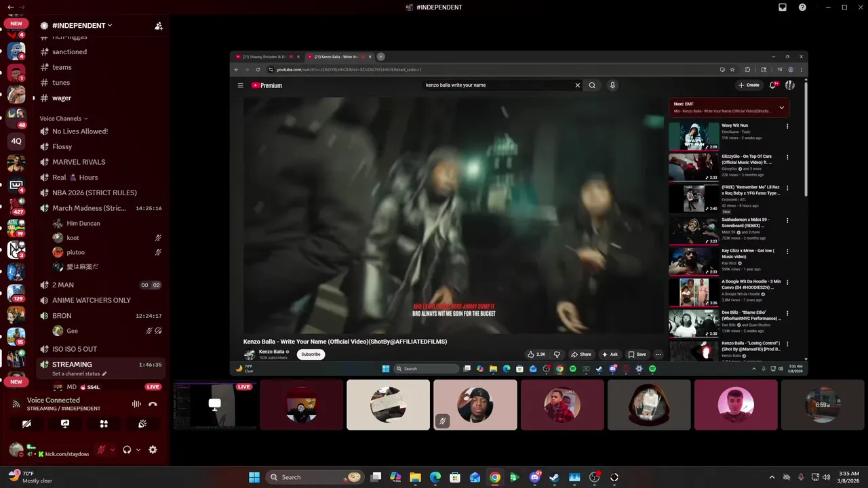Click the Share button under video
The width and height of the screenshot is (868, 488).
[581, 354]
